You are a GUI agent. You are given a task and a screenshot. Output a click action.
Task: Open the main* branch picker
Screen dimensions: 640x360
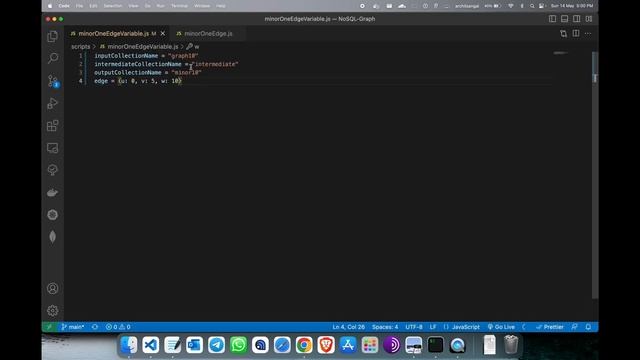(x=73, y=327)
